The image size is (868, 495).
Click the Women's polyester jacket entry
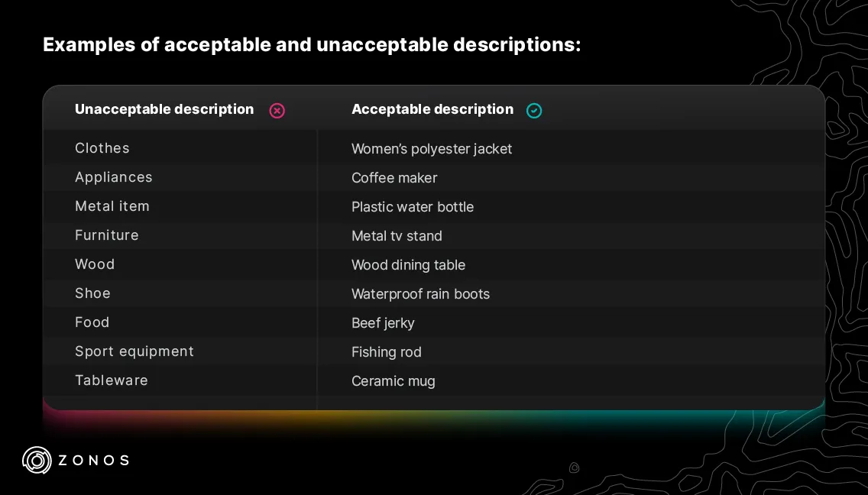tap(432, 149)
